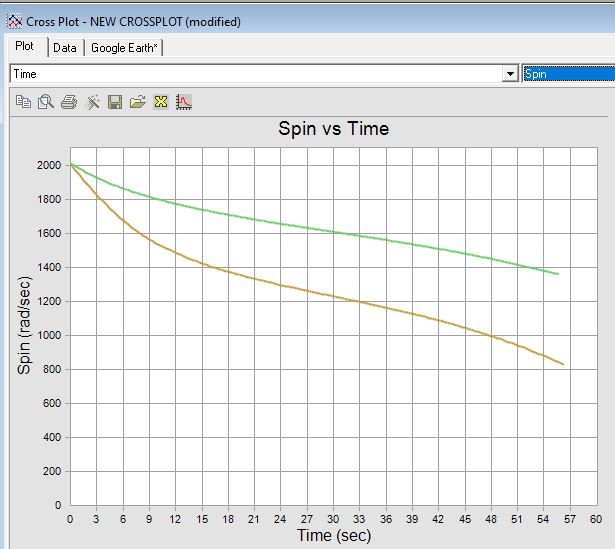This screenshot has width=615, height=549.
Task: Open the Google Earth tab
Action: coord(124,47)
